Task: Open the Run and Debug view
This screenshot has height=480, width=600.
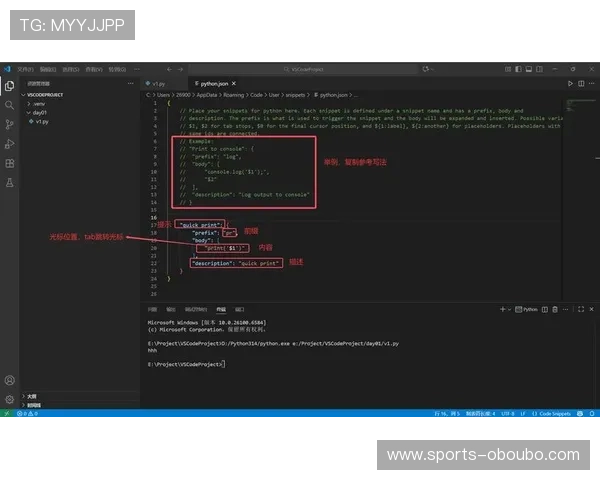Action: point(10,143)
